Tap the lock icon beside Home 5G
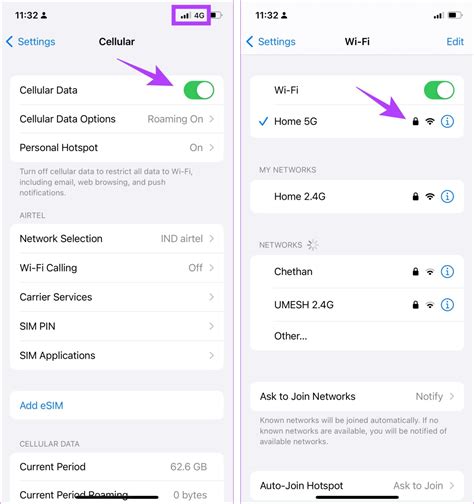The image size is (474, 504). [415, 121]
